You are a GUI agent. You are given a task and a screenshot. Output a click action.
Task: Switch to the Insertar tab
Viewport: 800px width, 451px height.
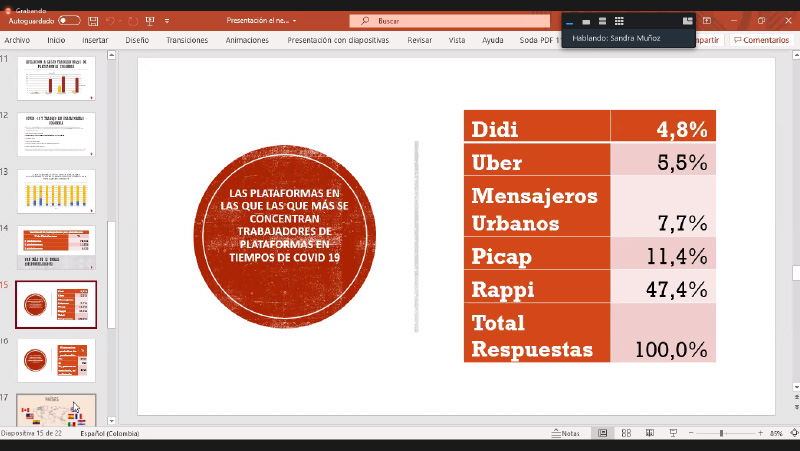click(x=95, y=40)
